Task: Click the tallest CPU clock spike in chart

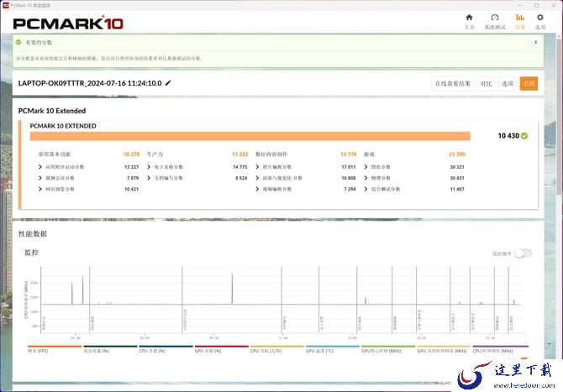Action: pos(232,287)
